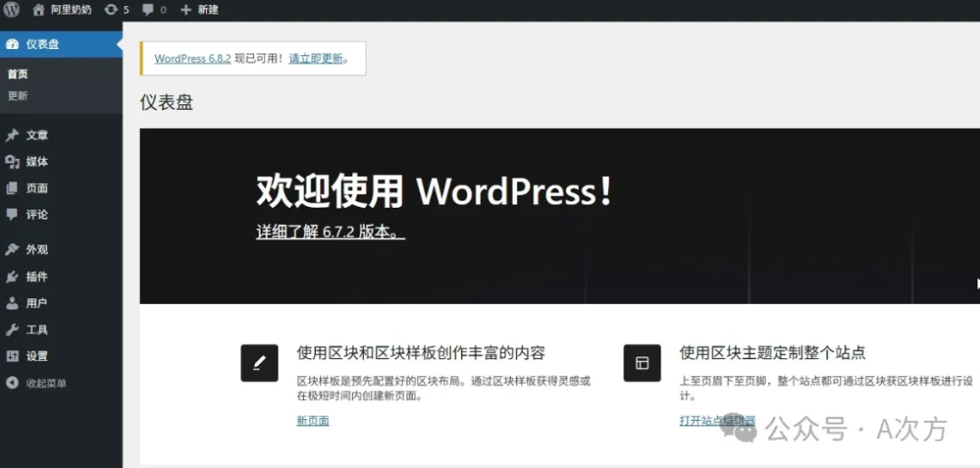Click the 页面 pages icon
The image size is (980, 468).
pyautogui.click(x=12, y=188)
